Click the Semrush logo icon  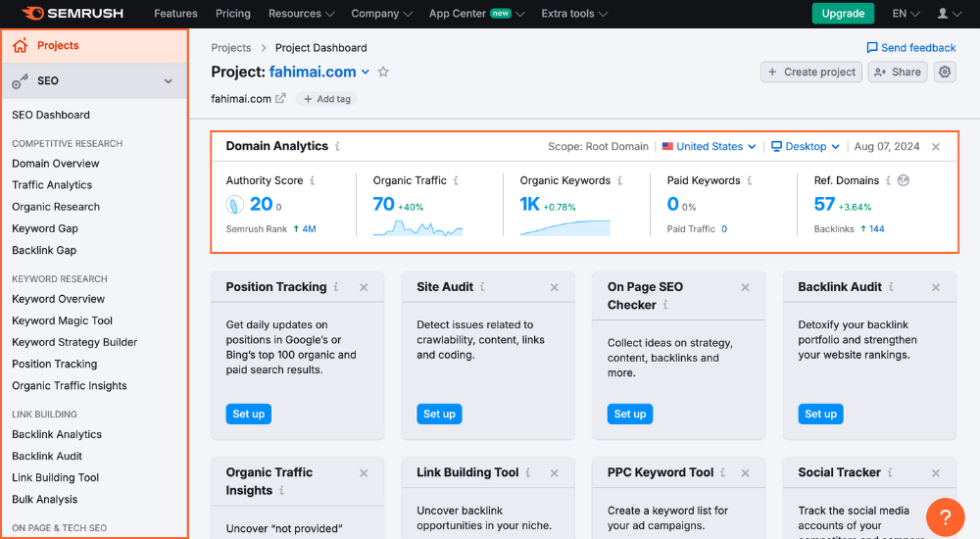(x=32, y=14)
